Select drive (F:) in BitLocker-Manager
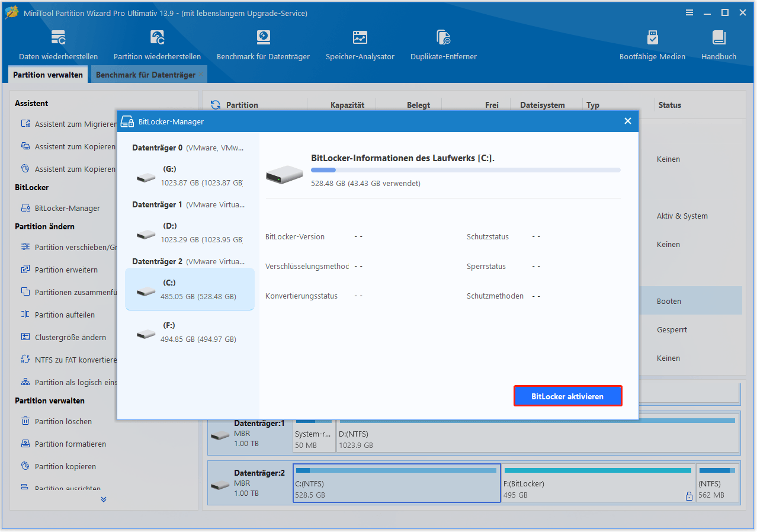This screenshot has height=532, width=757. (190, 332)
